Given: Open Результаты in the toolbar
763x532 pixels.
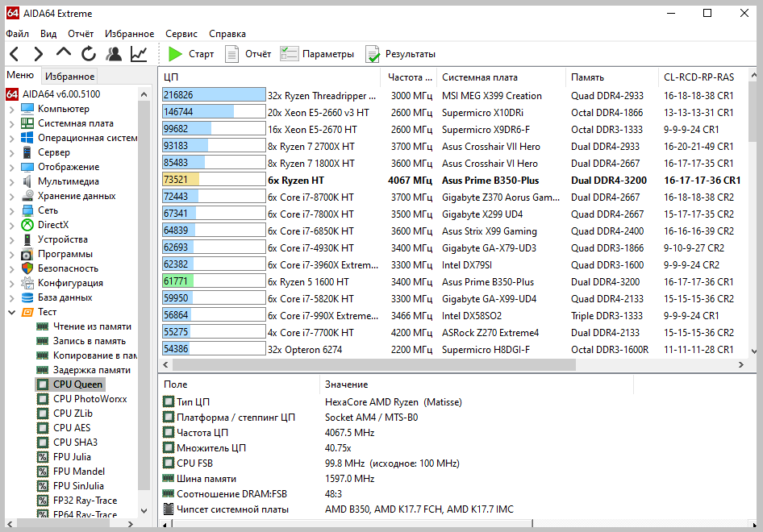Looking at the screenshot, I should 401,54.
